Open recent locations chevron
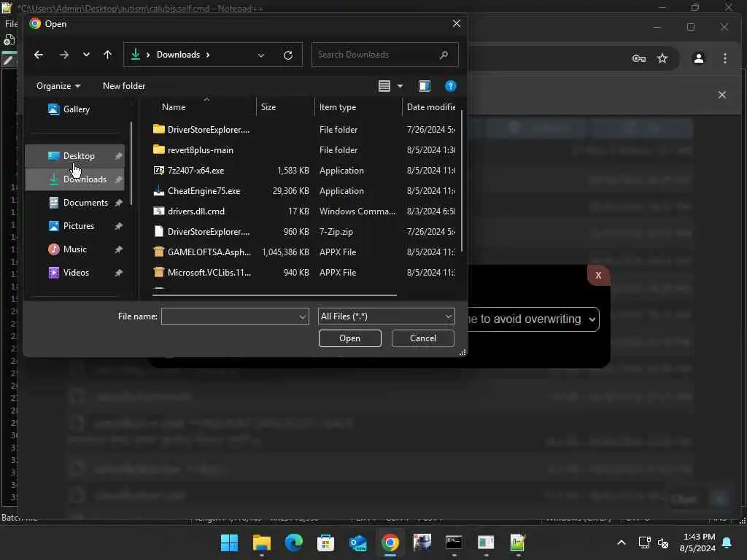 tap(86, 55)
